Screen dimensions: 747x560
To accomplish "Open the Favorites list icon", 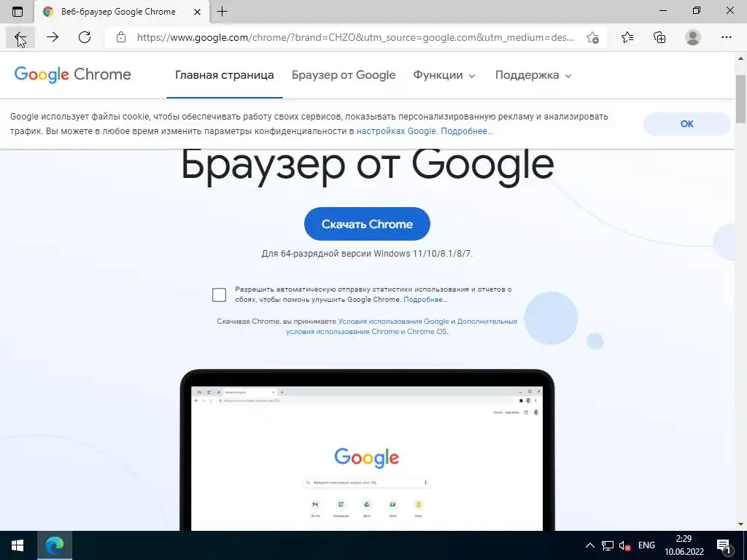I will (627, 37).
